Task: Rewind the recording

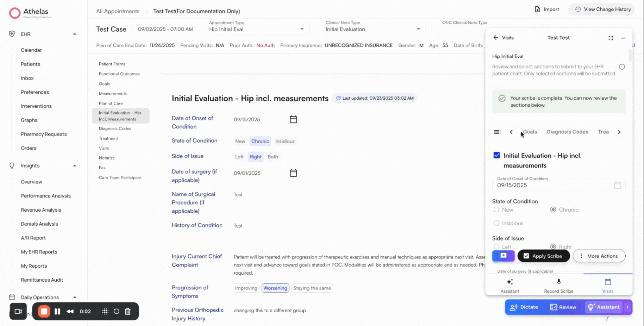Action: (70, 312)
